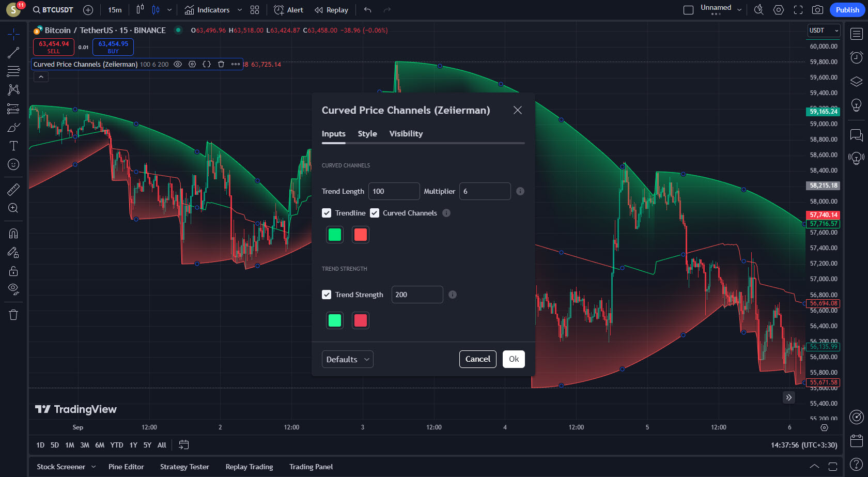Open the Pine Editor tab
The height and width of the screenshot is (477, 868).
tap(126, 467)
